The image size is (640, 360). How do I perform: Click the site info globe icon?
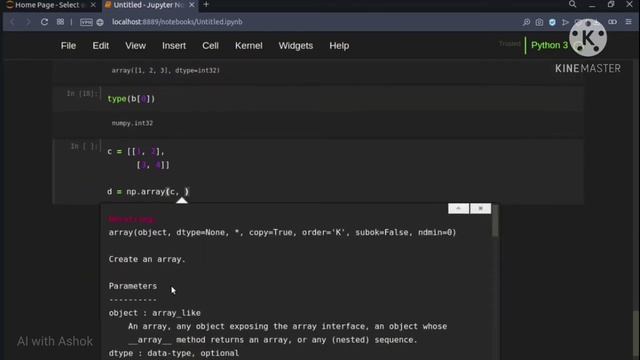[x=100, y=22]
